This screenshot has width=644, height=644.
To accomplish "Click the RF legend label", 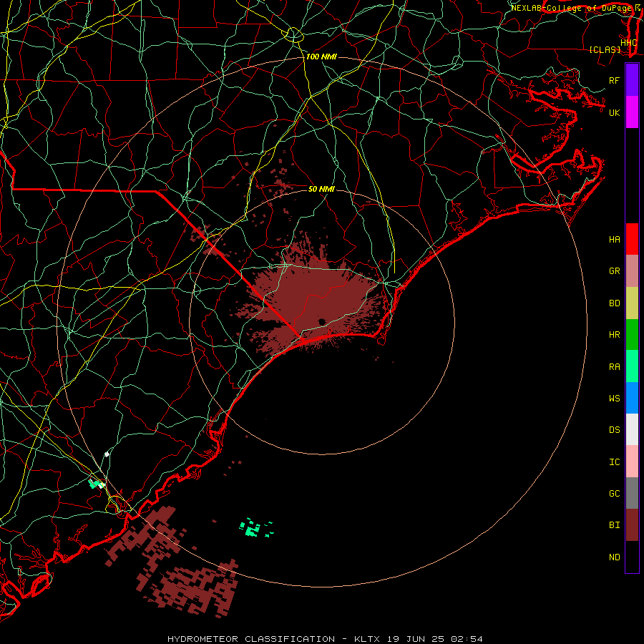I will pos(614,80).
